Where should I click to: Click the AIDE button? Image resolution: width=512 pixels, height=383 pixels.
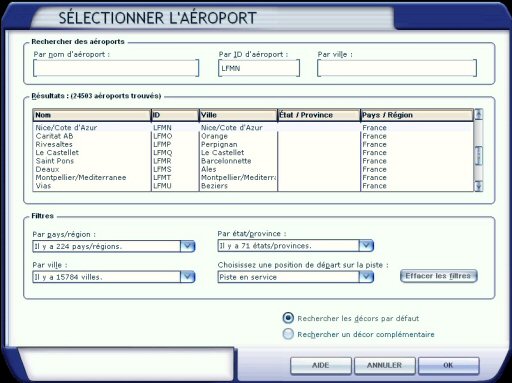click(x=321, y=366)
